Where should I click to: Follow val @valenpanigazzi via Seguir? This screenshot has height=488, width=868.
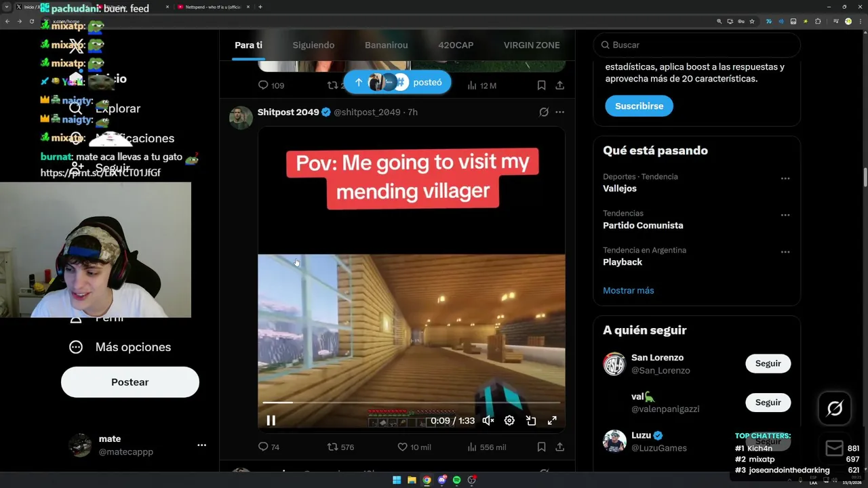(x=768, y=403)
